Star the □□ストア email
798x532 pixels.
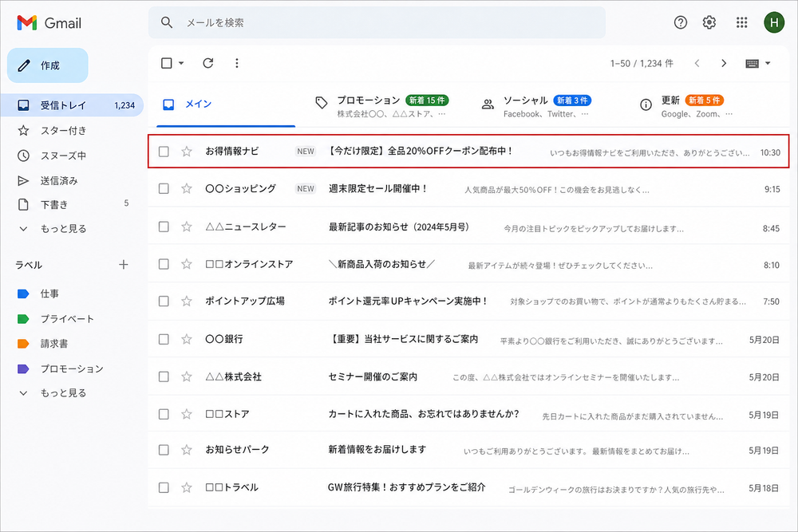click(x=187, y=414)
